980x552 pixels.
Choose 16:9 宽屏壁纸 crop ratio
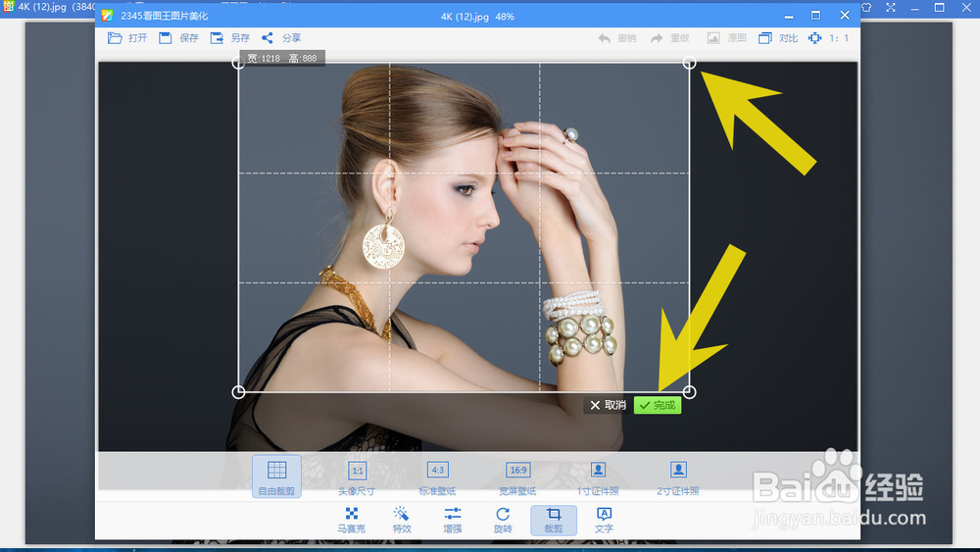[517, 477]
